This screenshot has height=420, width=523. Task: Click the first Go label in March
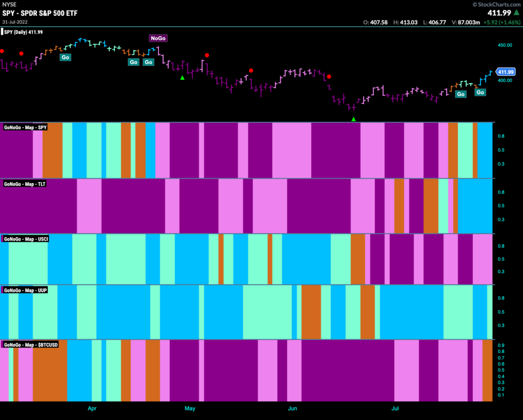pyautogui.click(x=65, y=57)
